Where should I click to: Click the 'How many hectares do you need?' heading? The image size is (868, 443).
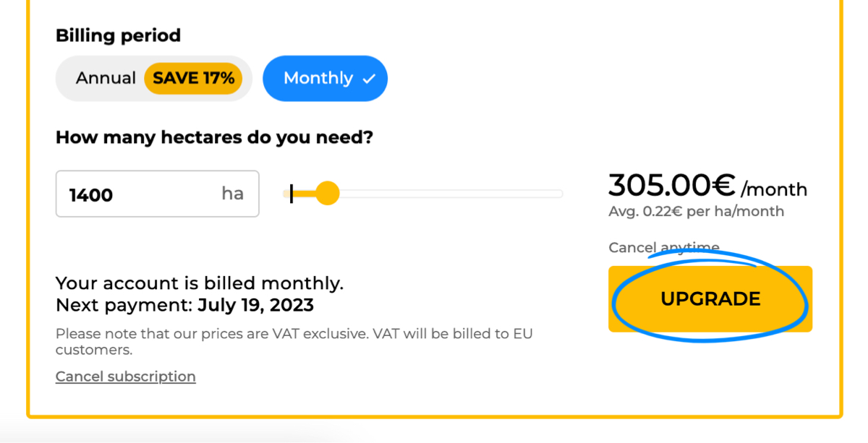click(x=214, y=137)
